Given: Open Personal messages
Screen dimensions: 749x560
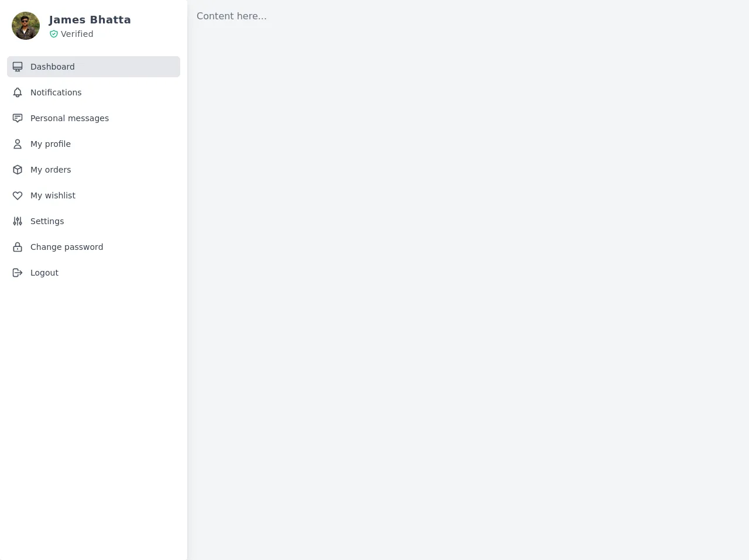Looking at the screenshot, I should 70,118.
